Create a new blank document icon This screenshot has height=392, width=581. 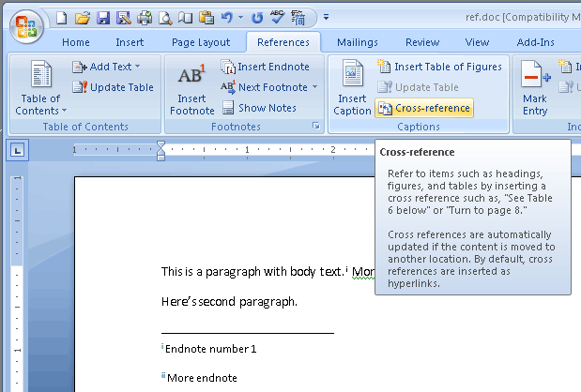[x=62, y=18]
